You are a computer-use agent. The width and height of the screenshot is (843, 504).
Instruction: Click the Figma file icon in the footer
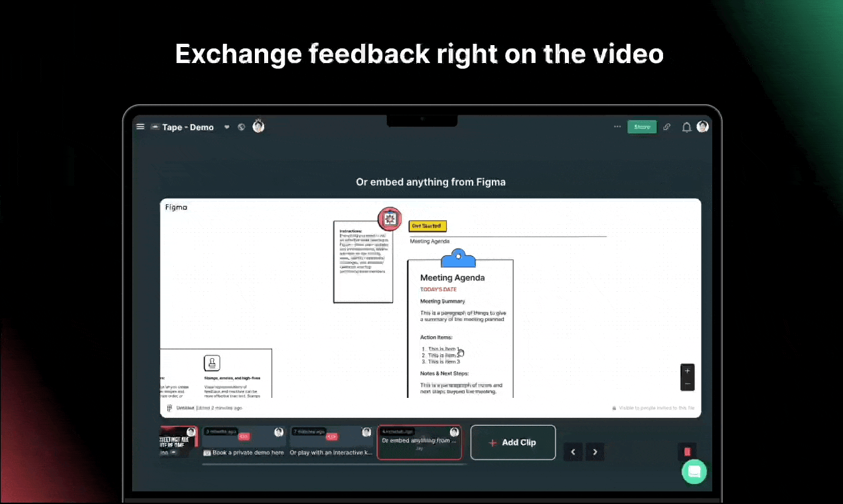170,409
